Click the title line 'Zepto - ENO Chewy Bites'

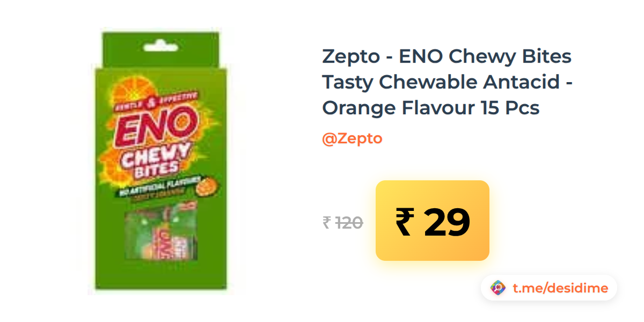(x=447, y=56)
